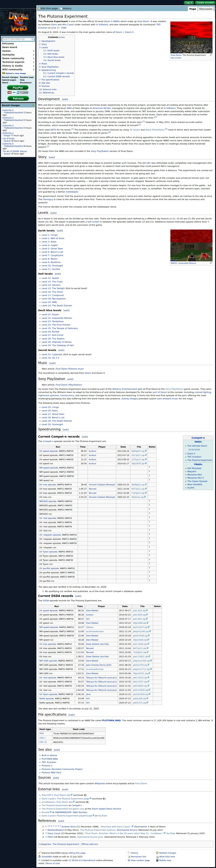The height and width of the screenshot is (868, 216).
Task: Enlarge the MAP22 Impossible Mission thumbnail icon
Action: coord(211,263)
